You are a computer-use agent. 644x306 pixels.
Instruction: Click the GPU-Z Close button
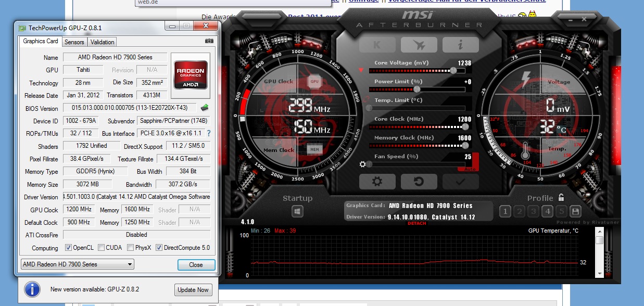pos(196,264)
